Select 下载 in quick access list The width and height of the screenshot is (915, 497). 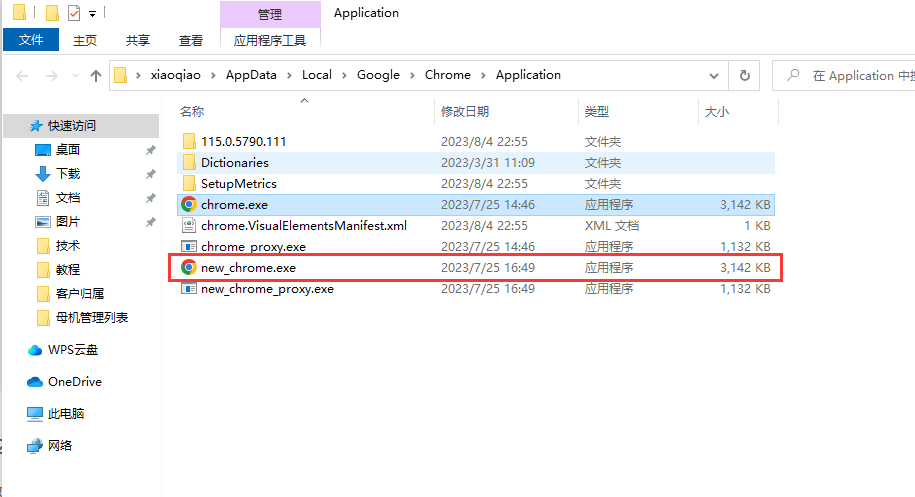pyautogui.click(x=68, y=174)
